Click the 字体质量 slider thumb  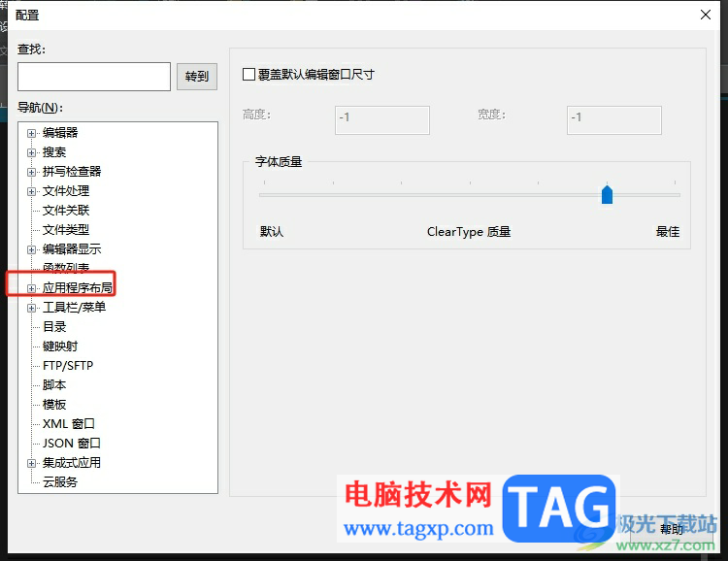pyautogui.click(x=607, y=194)
